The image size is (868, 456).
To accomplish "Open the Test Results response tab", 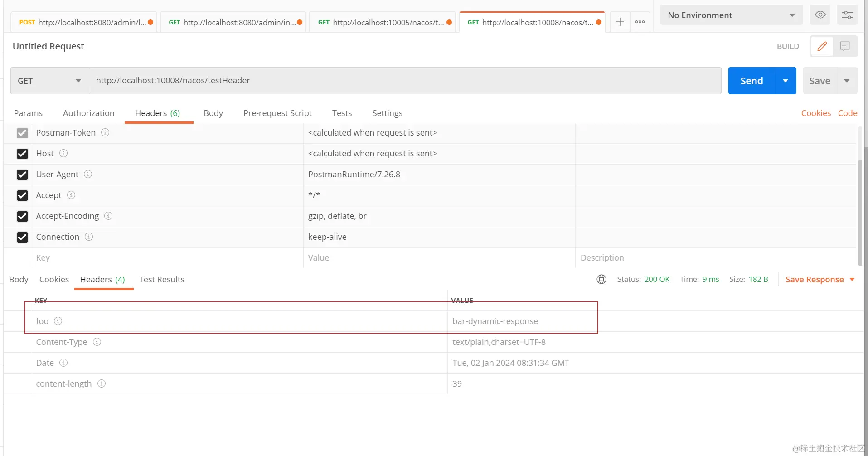I will click(x=161, y=279).
